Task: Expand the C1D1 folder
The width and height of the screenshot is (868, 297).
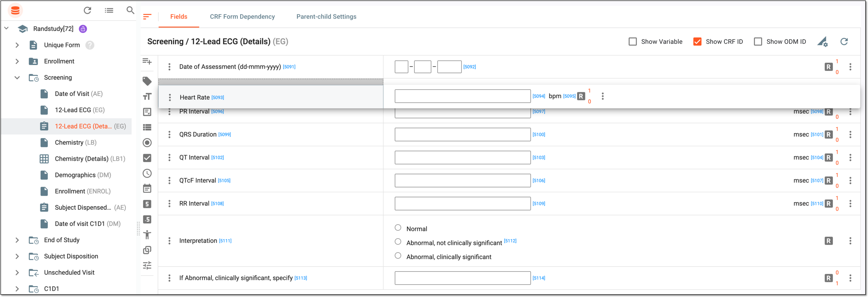Action: click(x=17, y=289)
